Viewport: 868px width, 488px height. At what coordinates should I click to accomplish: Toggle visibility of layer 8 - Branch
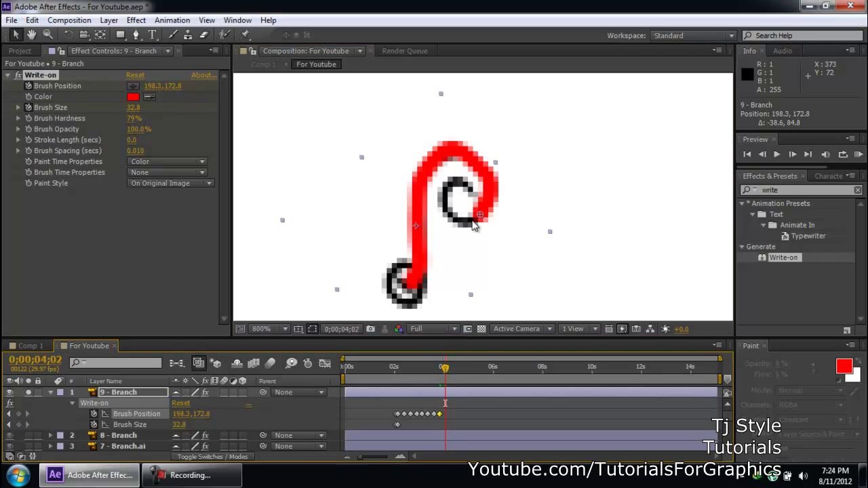tap(9, 435)
